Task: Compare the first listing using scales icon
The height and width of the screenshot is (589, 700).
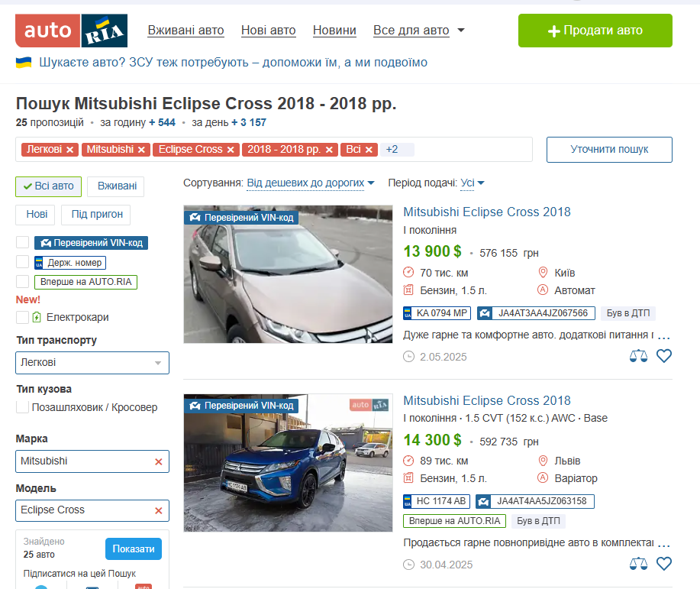Action: point(638,356)
